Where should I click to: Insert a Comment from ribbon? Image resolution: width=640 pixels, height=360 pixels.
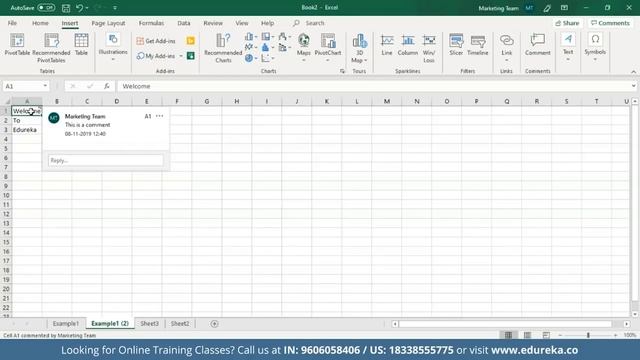[538, 45]
